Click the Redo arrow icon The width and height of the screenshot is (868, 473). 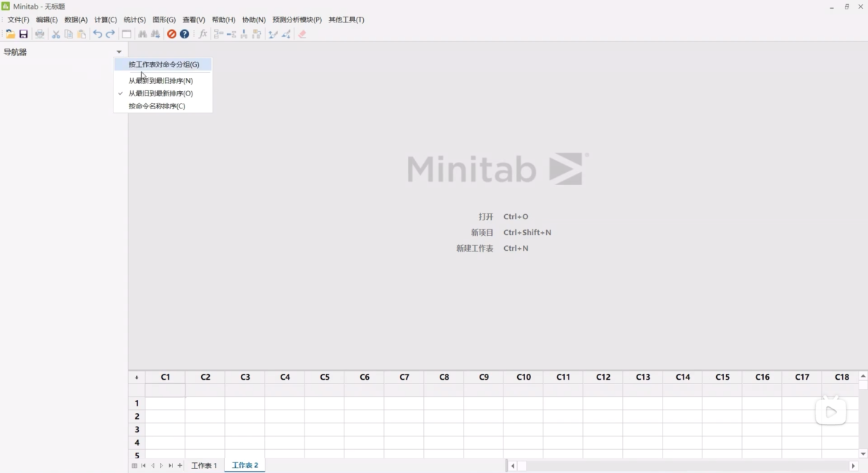click(111, 34)
